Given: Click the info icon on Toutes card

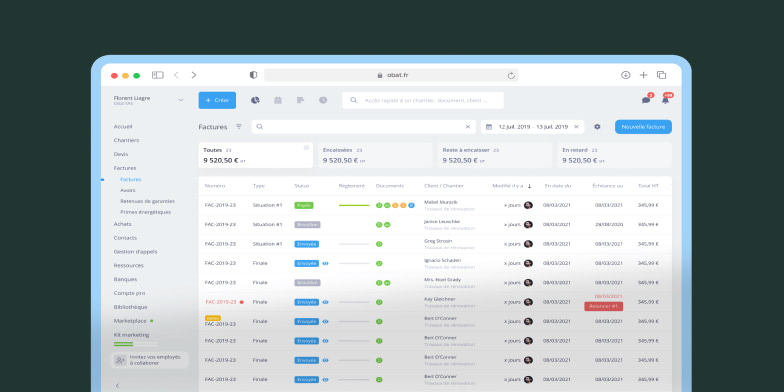Looking at the screenshot, I should pos(306,148).
